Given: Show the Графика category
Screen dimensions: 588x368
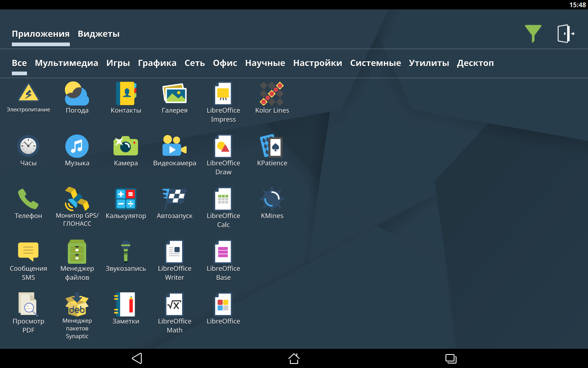Looking at the screenshot, I should click(x=157, y=63).
